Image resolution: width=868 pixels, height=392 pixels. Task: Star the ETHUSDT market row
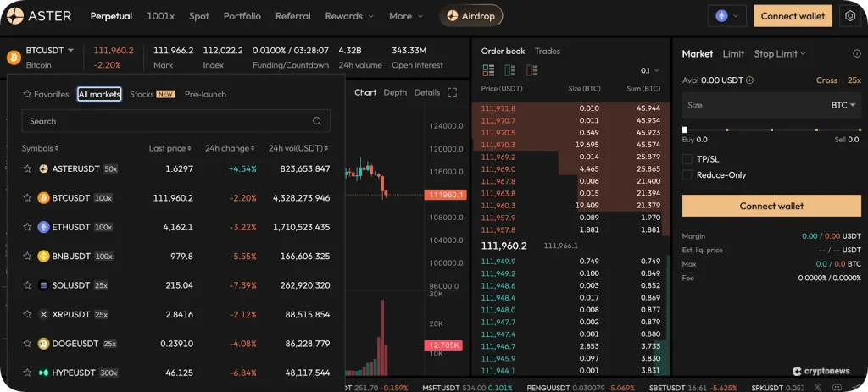click(27, 227)
